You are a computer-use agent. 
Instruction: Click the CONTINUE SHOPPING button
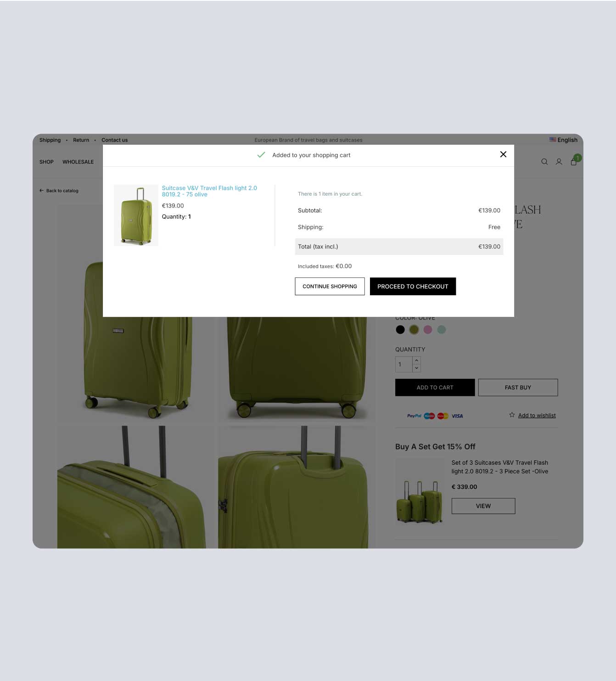(x=330, y=287)
